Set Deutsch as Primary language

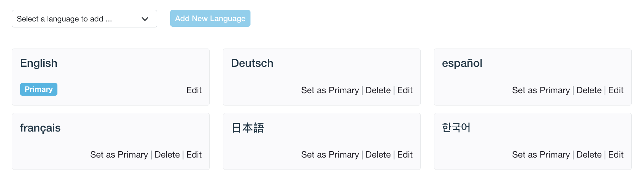330,90
